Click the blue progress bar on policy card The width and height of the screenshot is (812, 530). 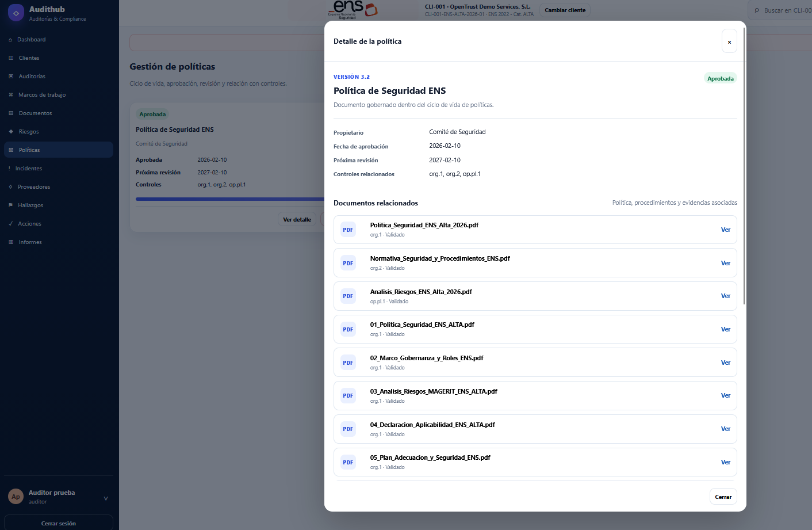pyautogui.click(x=230, y=199)
